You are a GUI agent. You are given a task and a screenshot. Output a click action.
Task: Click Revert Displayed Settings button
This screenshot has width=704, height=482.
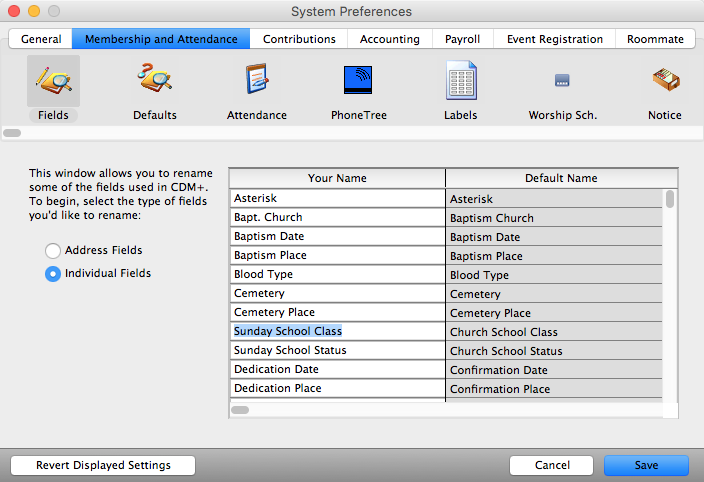(103, 465)
